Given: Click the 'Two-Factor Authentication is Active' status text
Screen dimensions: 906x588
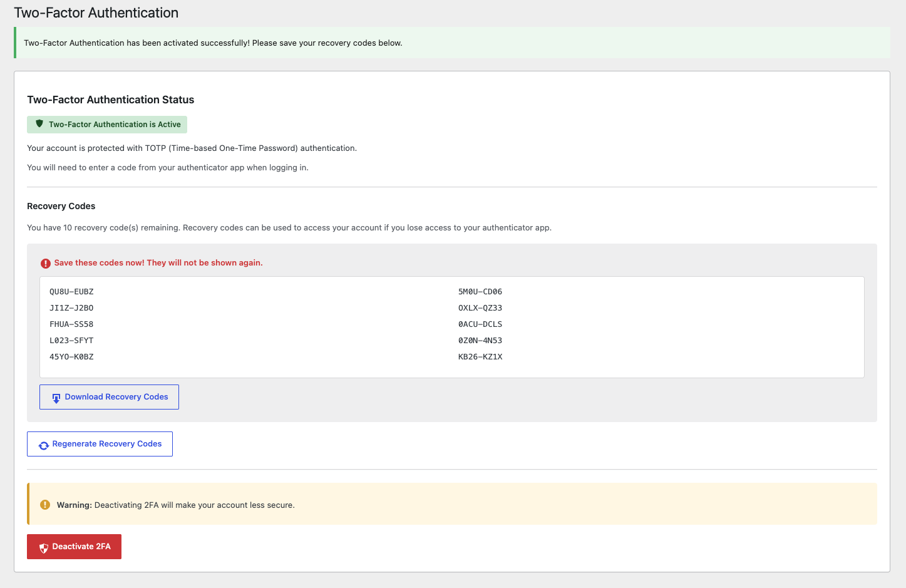Looking at the screenshot, I should point(115,125).
